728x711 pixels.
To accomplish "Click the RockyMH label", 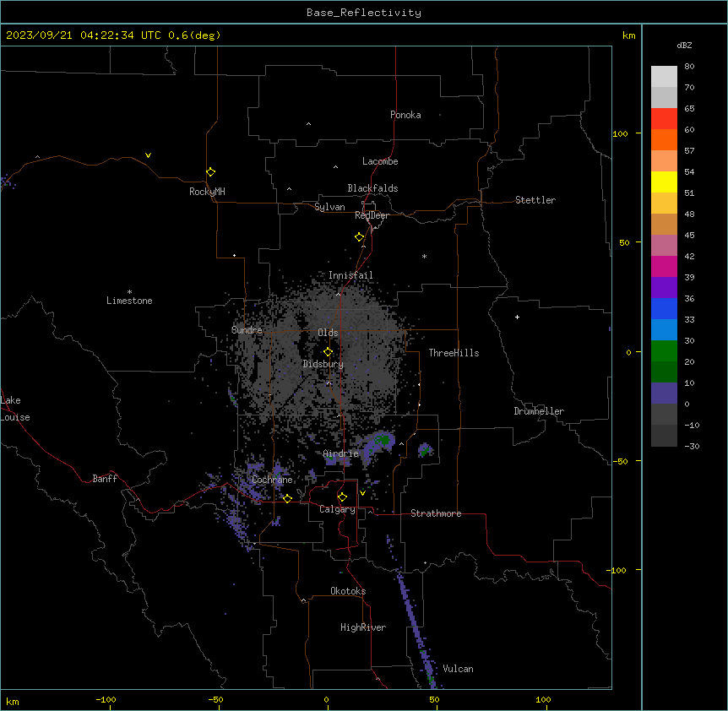I will pyautogui.click(x=207, y=192).
